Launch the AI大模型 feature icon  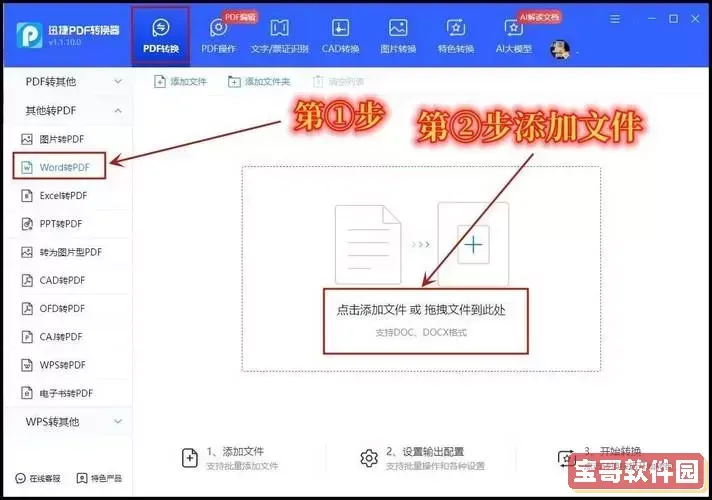point(514,28)
